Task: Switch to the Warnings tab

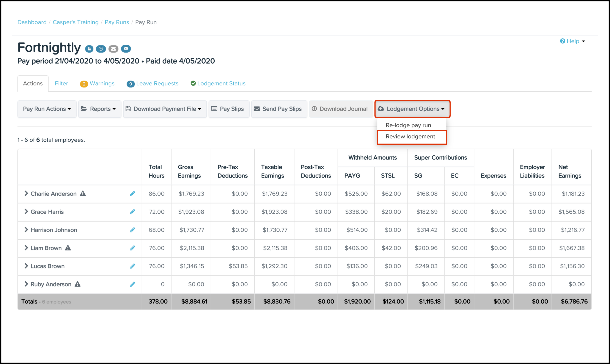Action: [97, 84]
